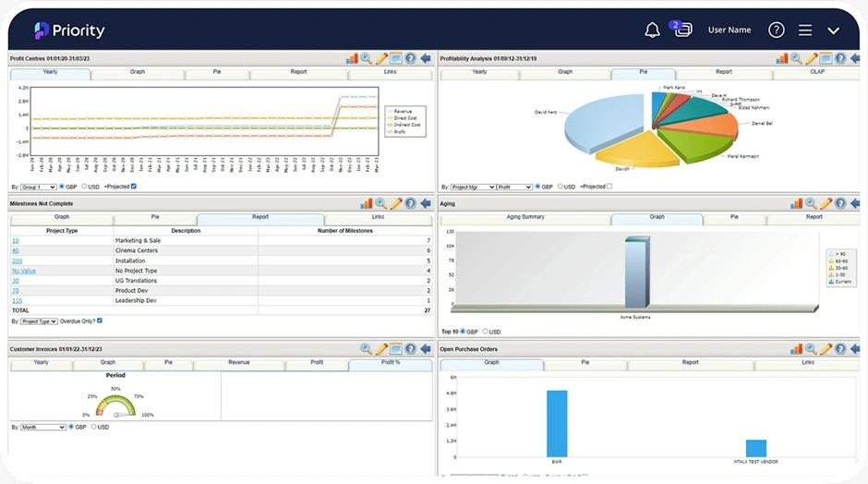Switch to Revenue tab in Customer Invoices
This screenshot has height=484, width=868.
tap(238, 362)
